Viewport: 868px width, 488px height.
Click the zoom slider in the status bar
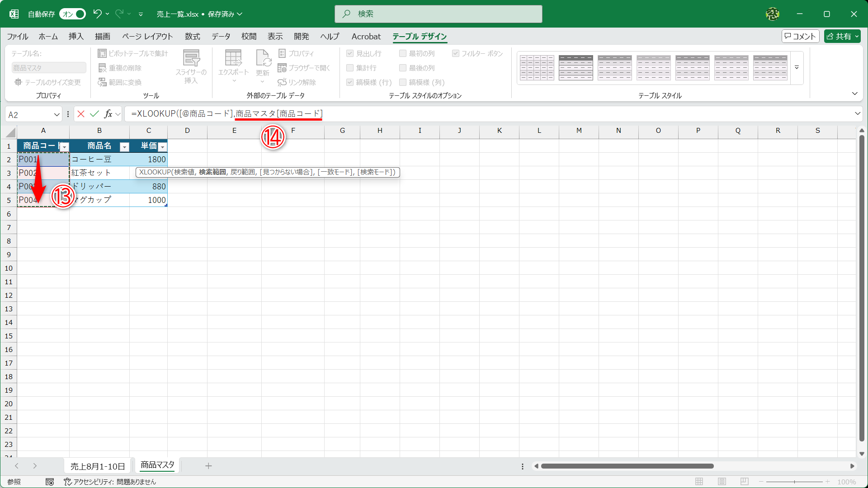[794, 482]
